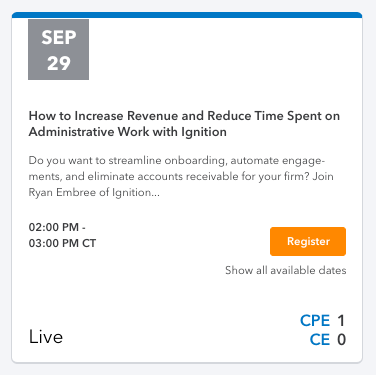Click the 29 day number in badge
The image size is (376, 375).
(x=59, y=63)
